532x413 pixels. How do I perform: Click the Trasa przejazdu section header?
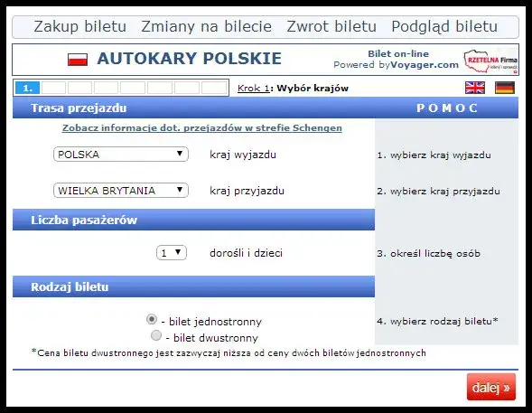[193, 108]
